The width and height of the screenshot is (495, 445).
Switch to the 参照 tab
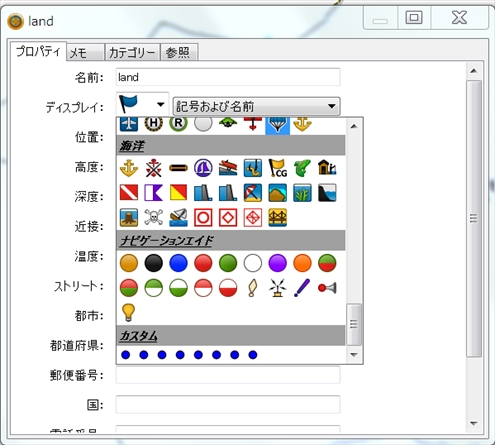(179, 52)
